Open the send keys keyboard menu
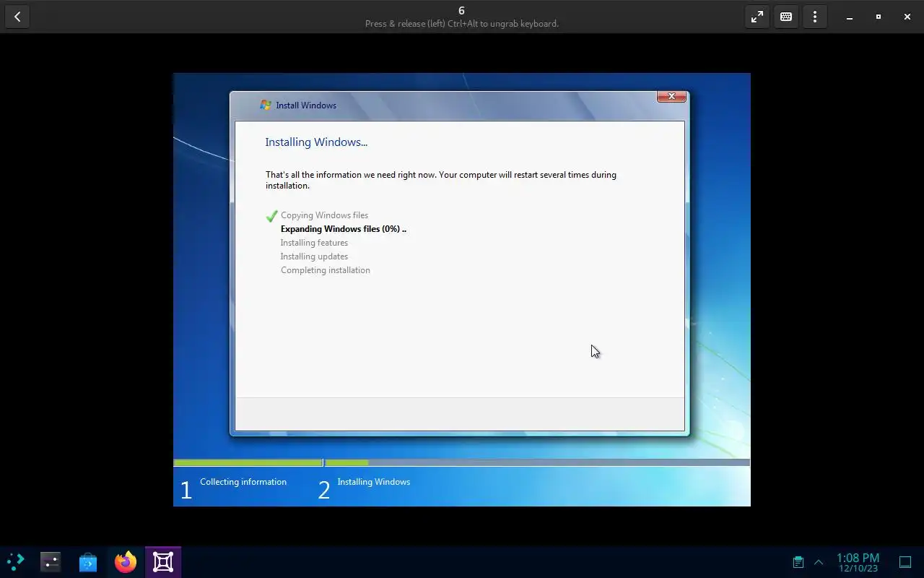This screenshot has width=924, height=578. click(x=786, y=17)
